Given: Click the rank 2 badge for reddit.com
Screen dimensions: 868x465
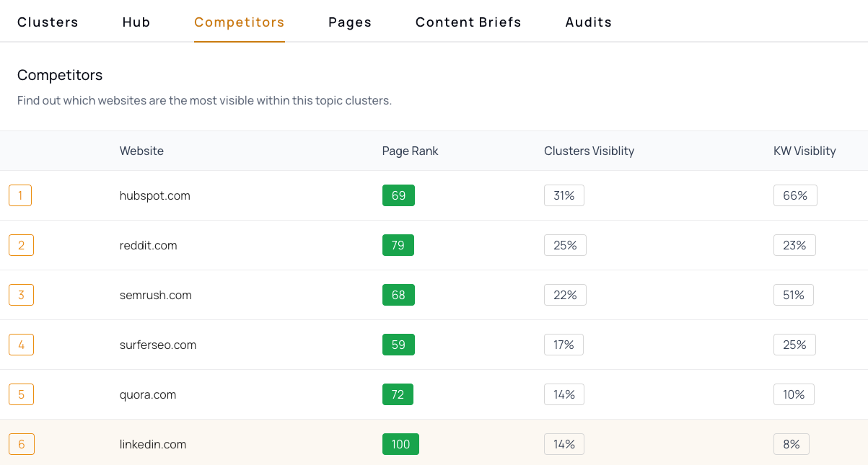Looking at the screenshot, I should (20, 244).
